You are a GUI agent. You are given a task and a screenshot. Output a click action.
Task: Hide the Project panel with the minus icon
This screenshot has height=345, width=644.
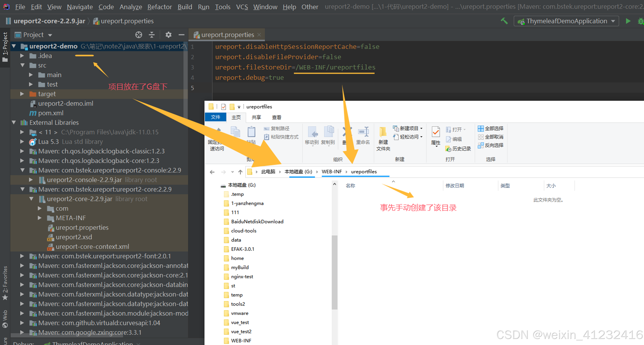pyautogui.click(x=181, y=35)
